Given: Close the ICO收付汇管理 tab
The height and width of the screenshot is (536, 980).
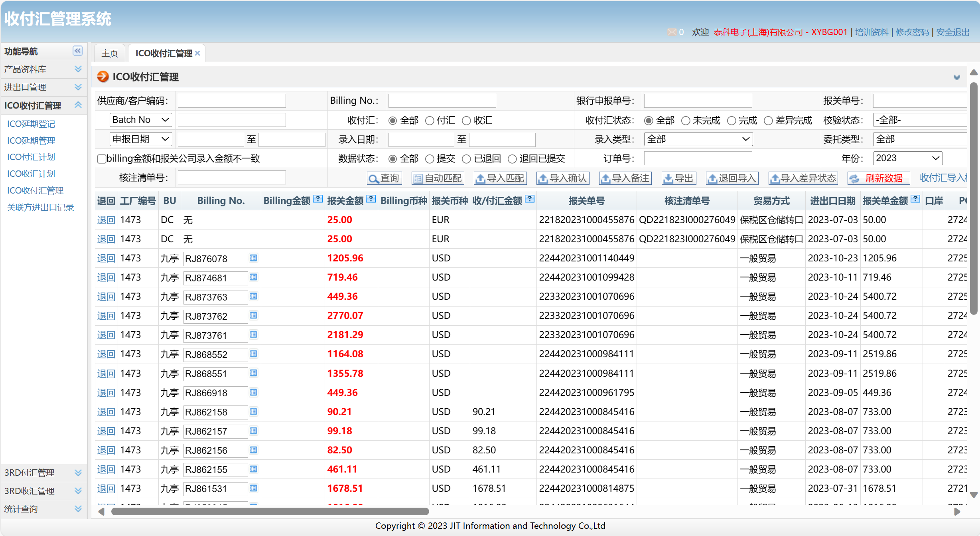Looking at the screenshot, I should click(197, 53).
